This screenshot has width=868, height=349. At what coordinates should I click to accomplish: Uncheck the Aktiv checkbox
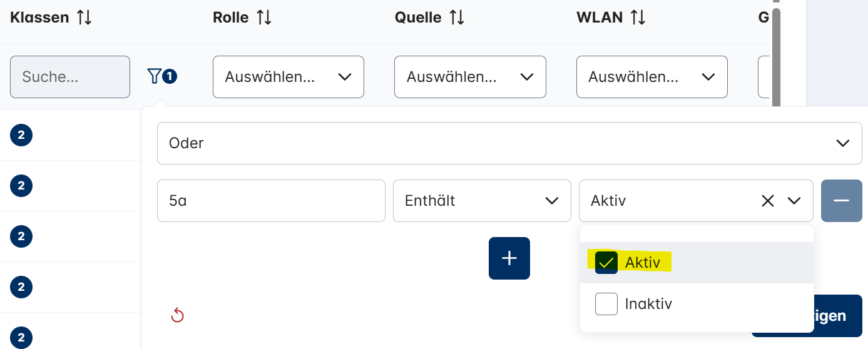pos(606,263)
